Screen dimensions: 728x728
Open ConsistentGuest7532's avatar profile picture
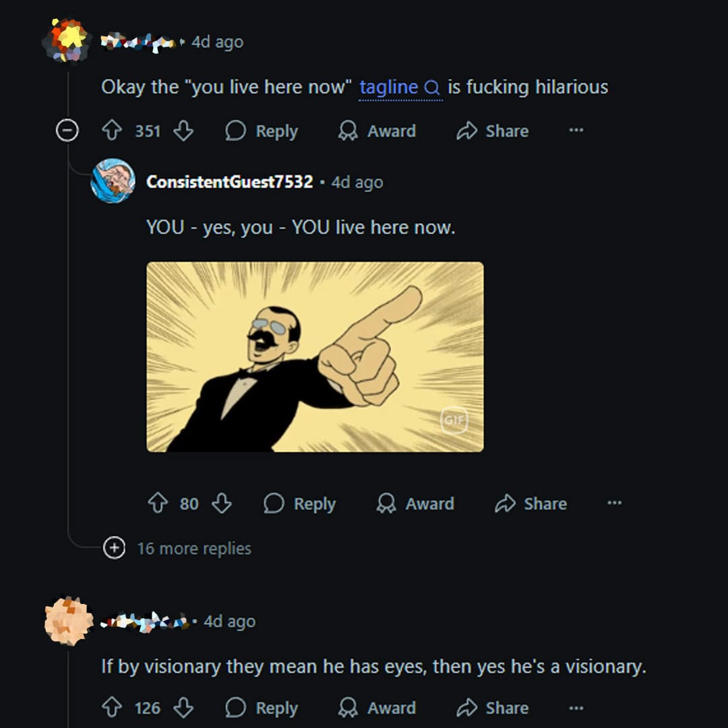pyautogui.click(x=113, y=181)
